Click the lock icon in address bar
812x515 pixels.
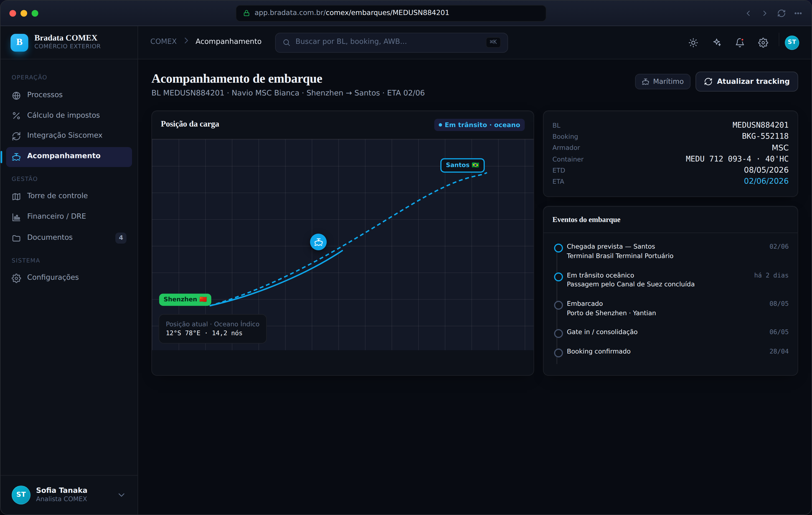247,13
